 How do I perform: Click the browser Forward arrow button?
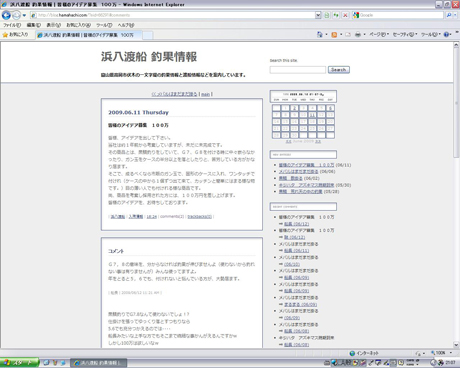click(16, 15)
